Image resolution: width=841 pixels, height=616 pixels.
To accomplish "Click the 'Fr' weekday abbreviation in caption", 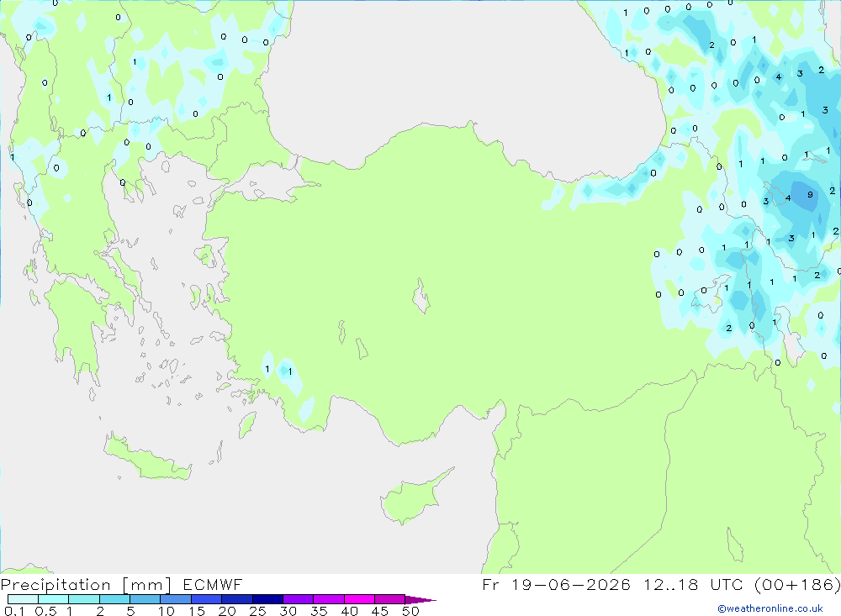I will (x=491, y=584).
